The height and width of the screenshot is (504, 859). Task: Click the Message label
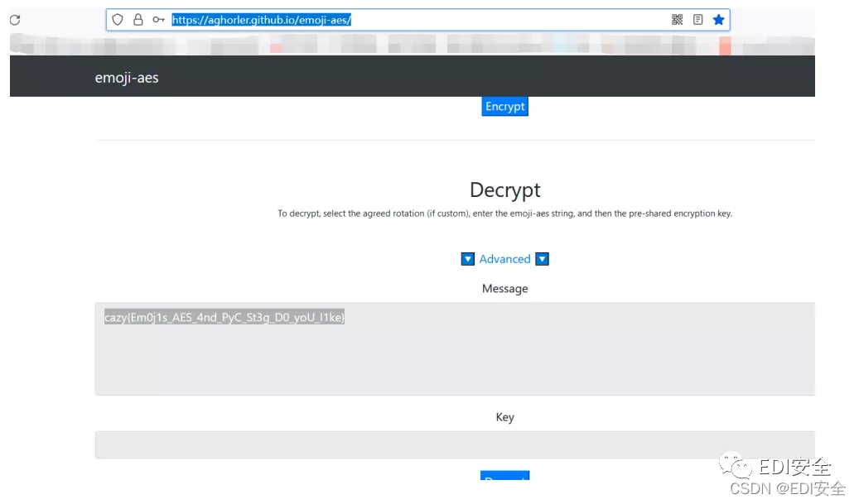click(x=504, y=288)
